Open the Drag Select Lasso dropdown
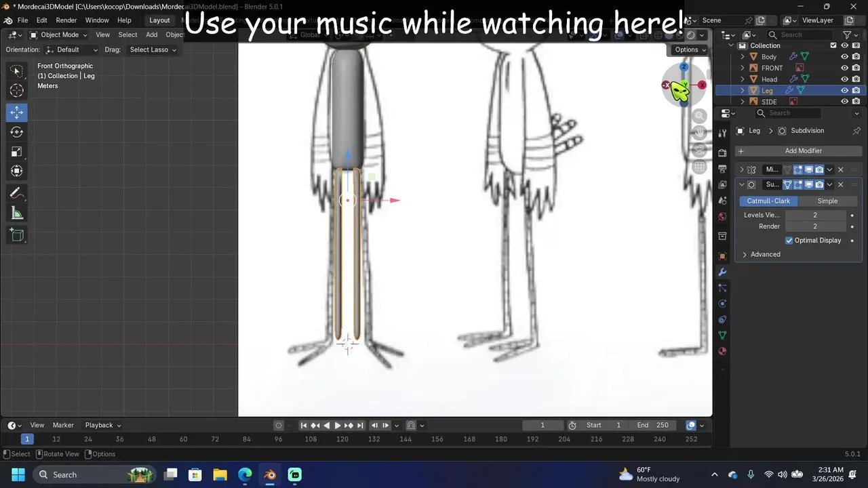 pos(152,49)
